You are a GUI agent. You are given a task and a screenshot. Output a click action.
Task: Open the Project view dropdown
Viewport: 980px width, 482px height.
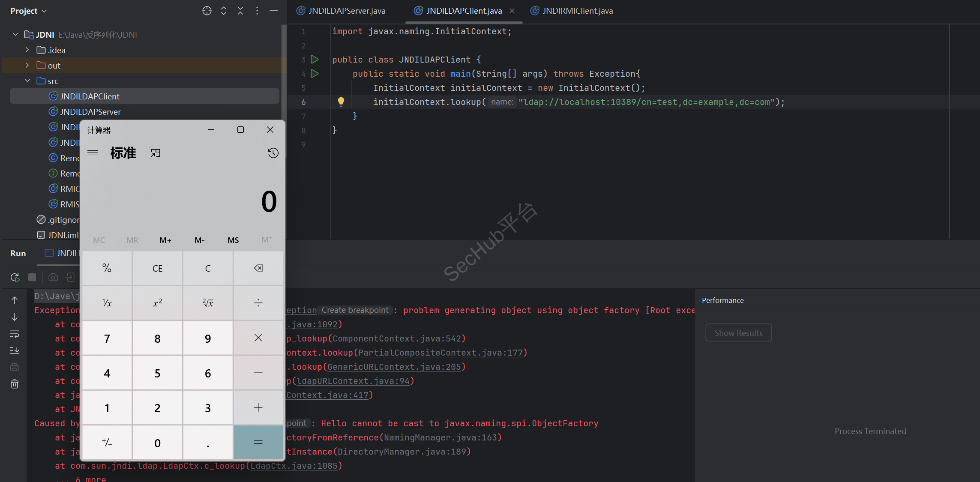point(29,11)
